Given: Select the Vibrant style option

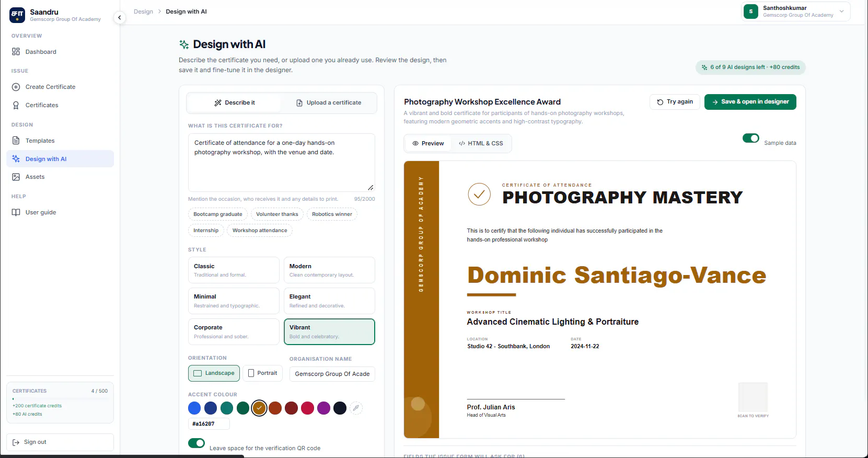Looking at the screenshot, I should 329,332.
